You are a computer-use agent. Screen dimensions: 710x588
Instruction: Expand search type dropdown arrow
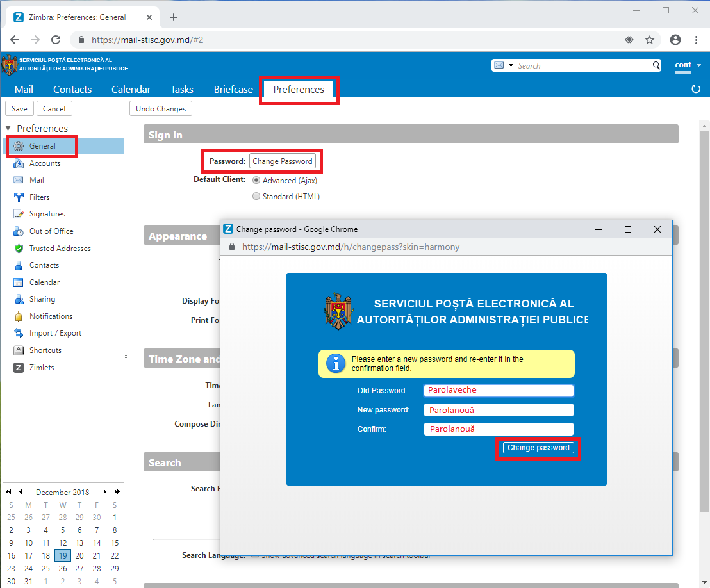coord(511,65)
